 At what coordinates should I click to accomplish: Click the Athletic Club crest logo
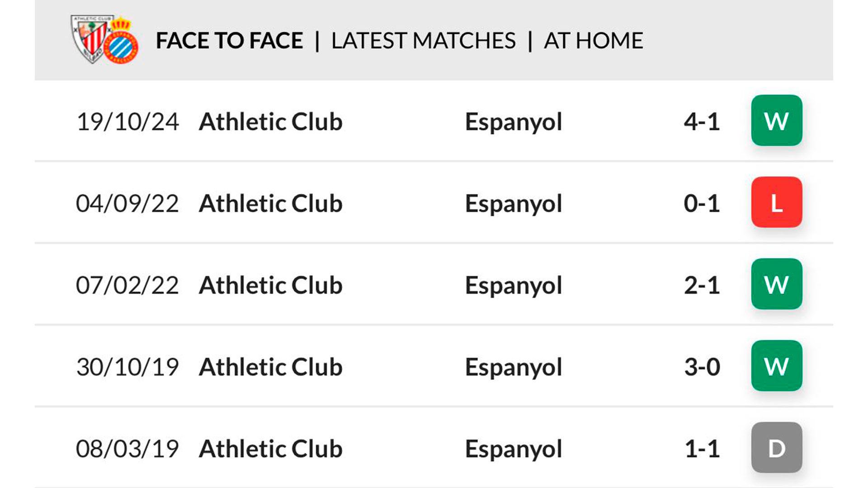tap(90, 38)
